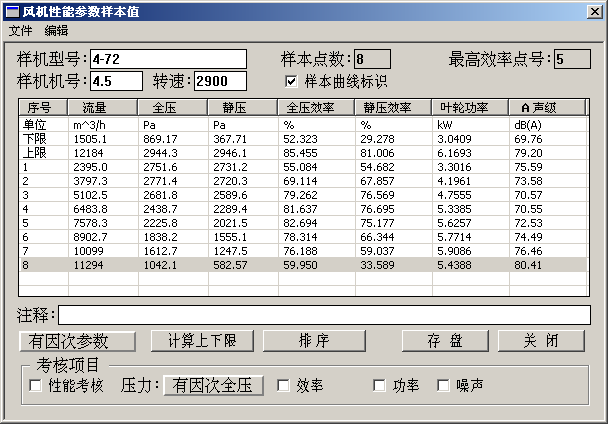The width and height of the screenshot is (608, 424).
Task: Click the A声级 column header
Action: [x=546, y=107]
